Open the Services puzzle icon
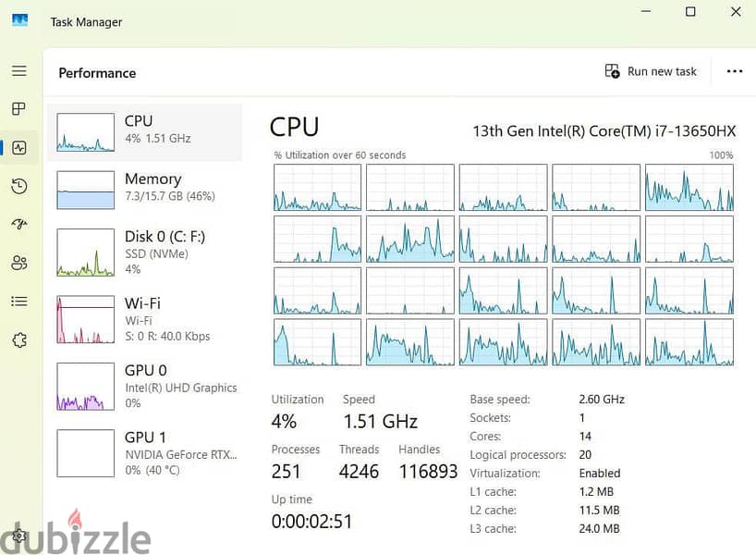 pos(19,340)
